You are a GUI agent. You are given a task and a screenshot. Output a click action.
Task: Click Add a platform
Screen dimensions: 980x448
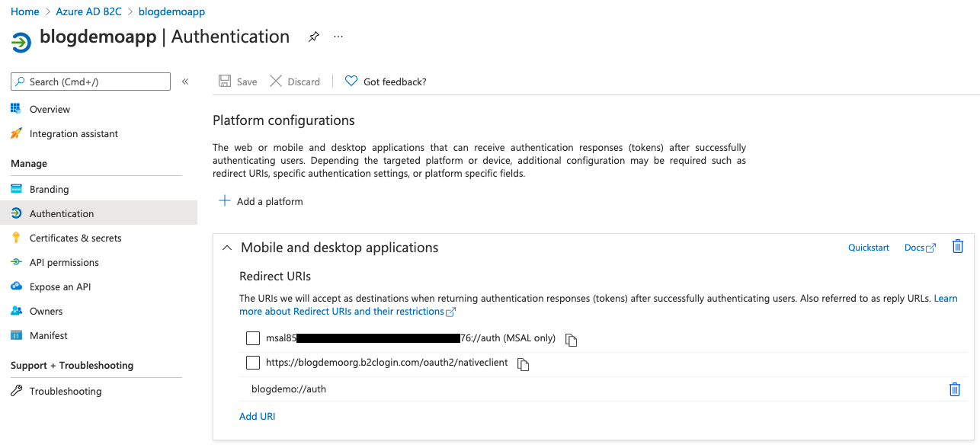[x=261, y=201]
